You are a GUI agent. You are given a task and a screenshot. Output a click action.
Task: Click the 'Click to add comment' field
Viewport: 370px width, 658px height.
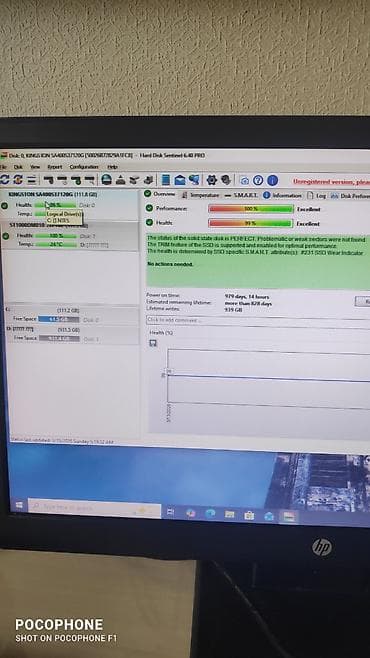click(258, 321)
